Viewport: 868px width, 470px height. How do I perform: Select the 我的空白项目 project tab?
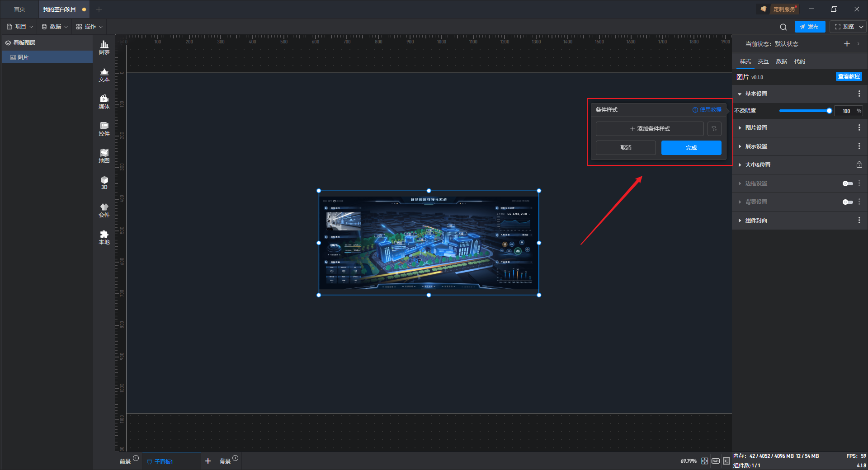coord(64,9)
